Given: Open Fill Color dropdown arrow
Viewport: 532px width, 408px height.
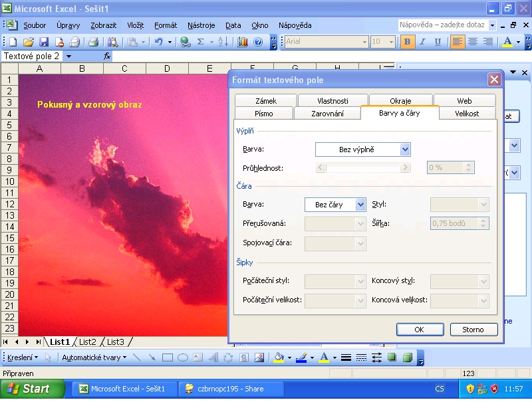Looking at the screenshot, I should click(289, 357).
